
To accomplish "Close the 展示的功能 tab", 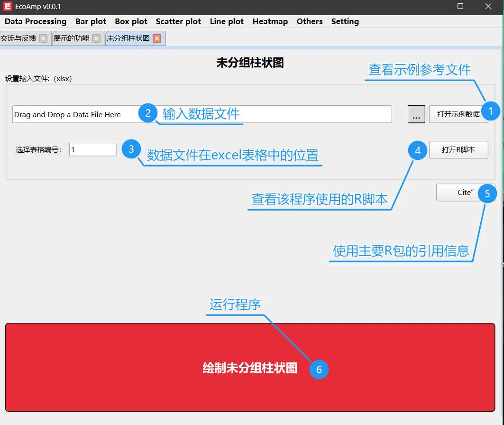I will point(96,38).
